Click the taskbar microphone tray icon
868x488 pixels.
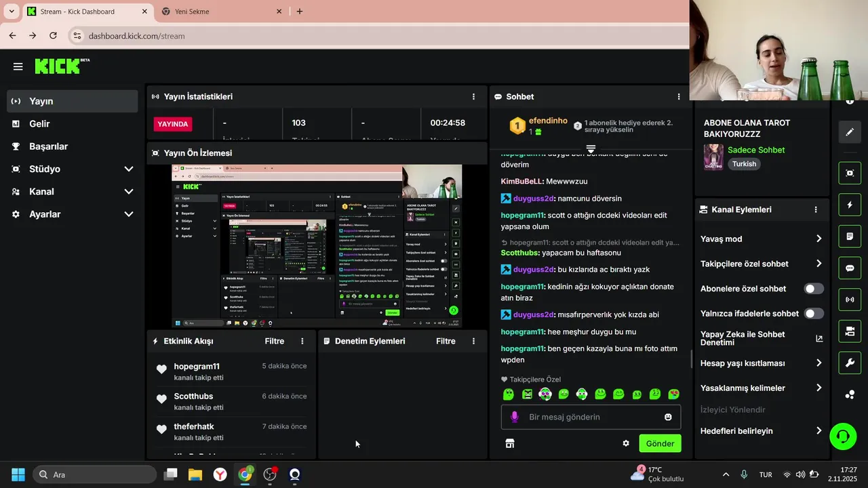coord(744,474)
